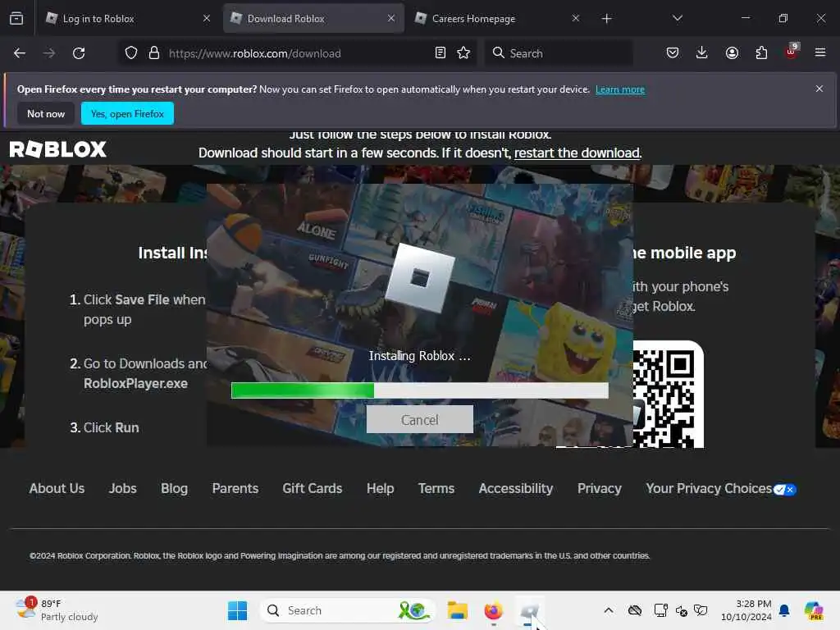
Task: Open the Copilot icon in taskbar corner
Action: 814,610
